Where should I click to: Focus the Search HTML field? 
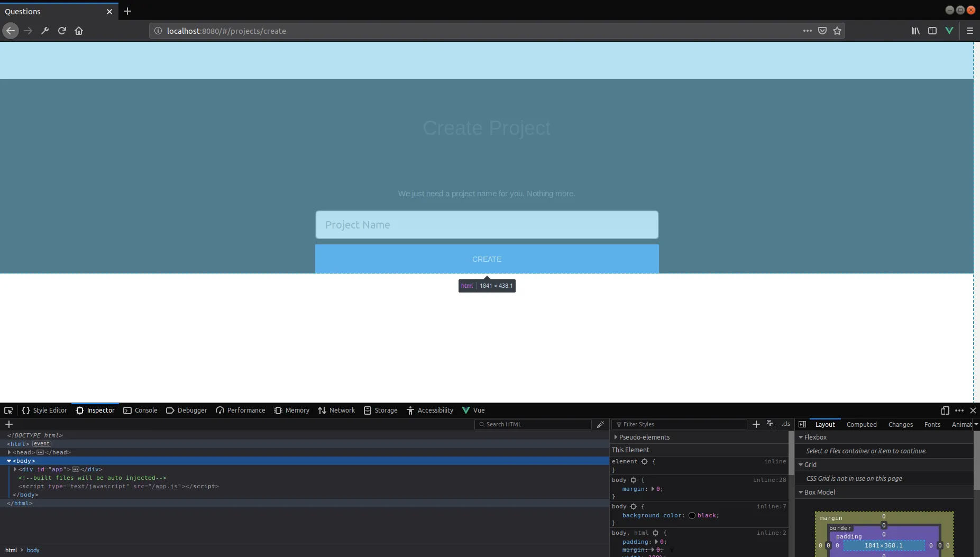(x=533, y=424)
